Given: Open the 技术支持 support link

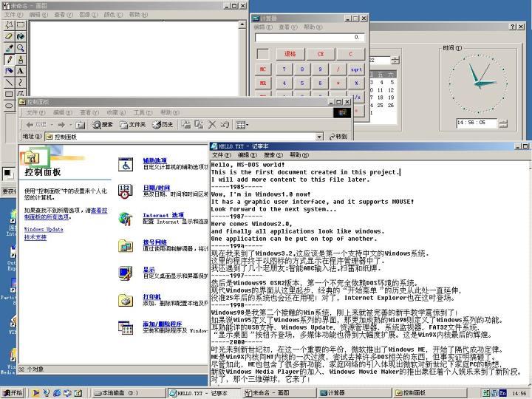Looking at the screenshot, I should 35,237.
